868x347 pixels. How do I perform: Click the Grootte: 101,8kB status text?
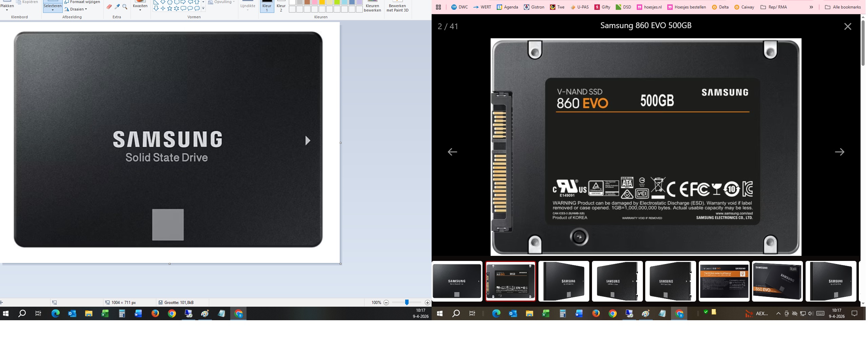179,303
